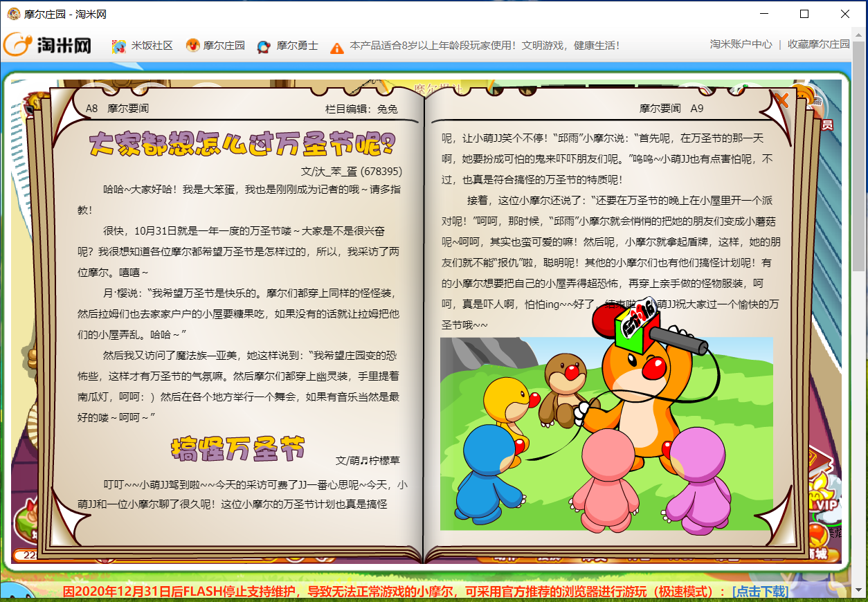Screen dimensions: 868x602
Task: Click the 点击下载 download link
Action: tap(759, 592)
